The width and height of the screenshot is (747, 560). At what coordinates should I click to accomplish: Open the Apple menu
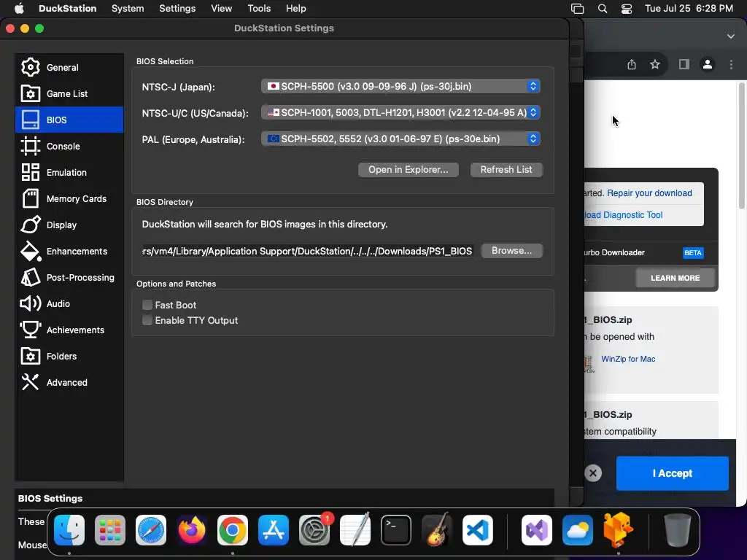click(x=18, y=9)
